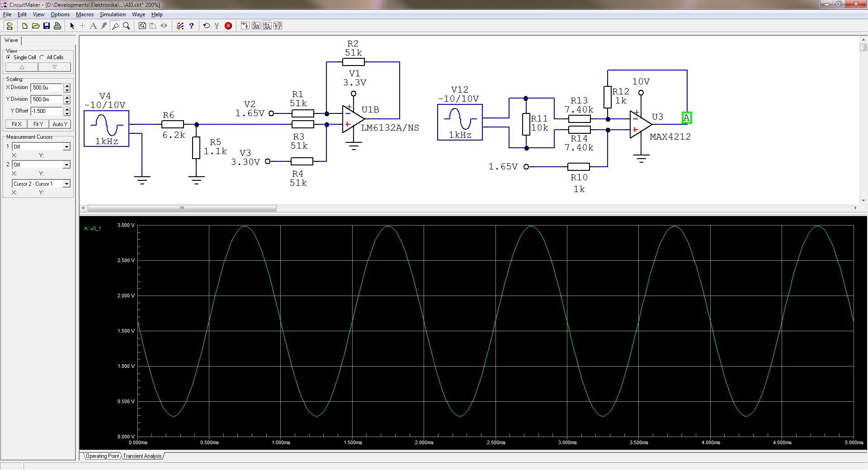This screenshot has height=470, width=868.
Task: Click the schematic horizontal scrollbar thumb
Action: pyautogui.click(x=182, y=208)
